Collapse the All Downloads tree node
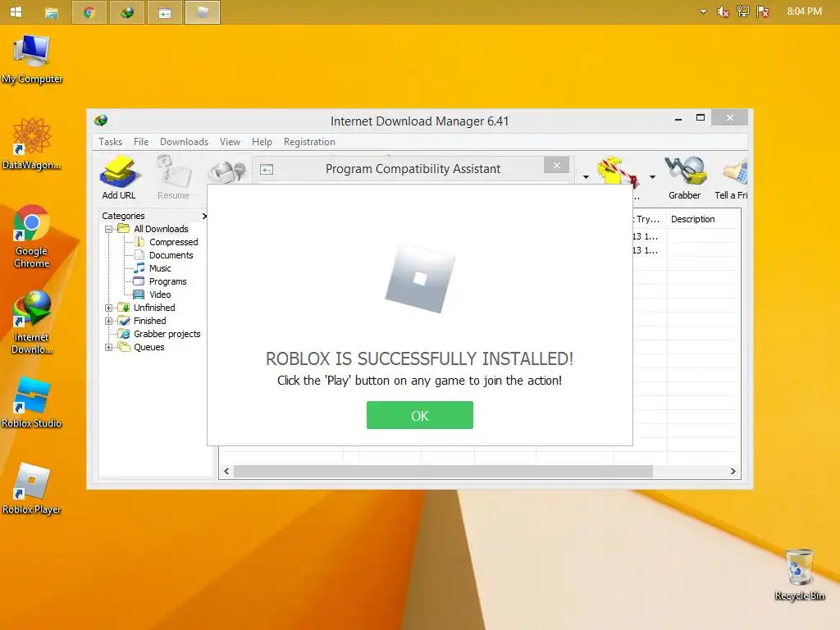Screen dimensions: 840x630 [x=109, y=230]
